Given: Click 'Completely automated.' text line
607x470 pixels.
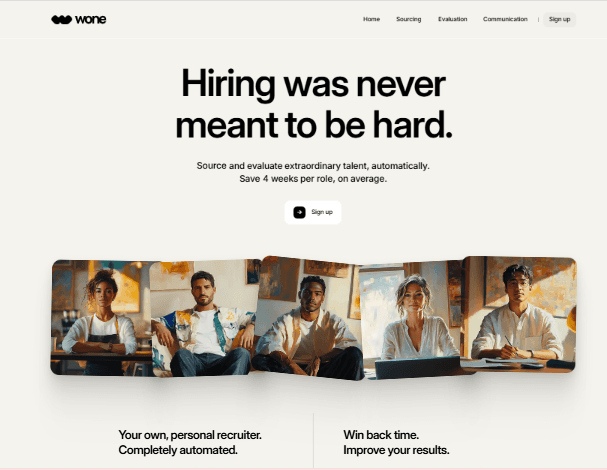Looking at the screenshot, I should [178, 450].
